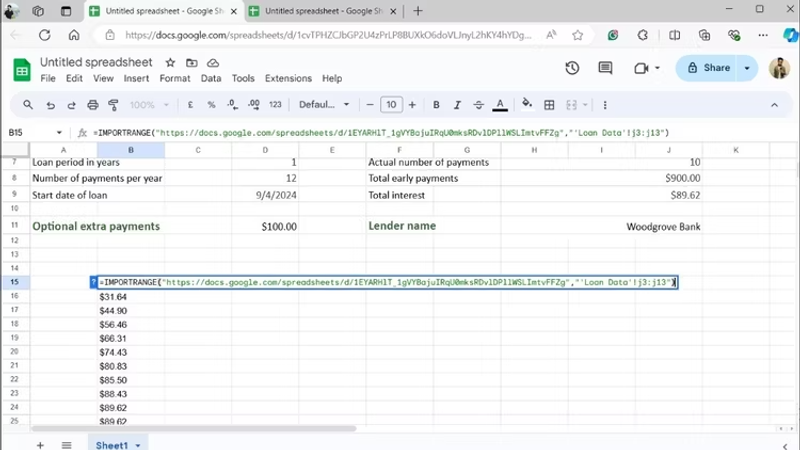Click the Name box showing B15

30,132
